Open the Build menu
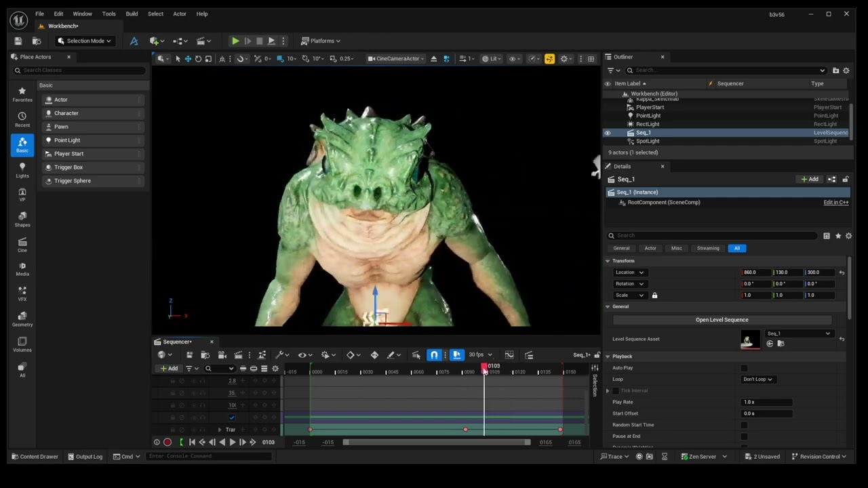This screenshot has width=868, height=488. (x=132, y=14)
